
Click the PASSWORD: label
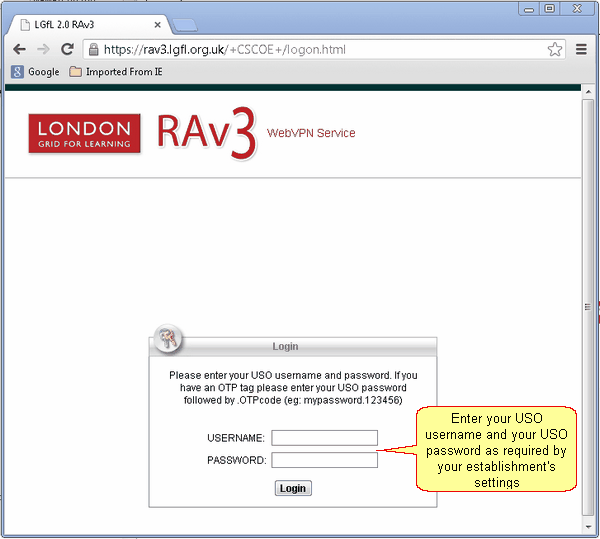click(236, 460)
